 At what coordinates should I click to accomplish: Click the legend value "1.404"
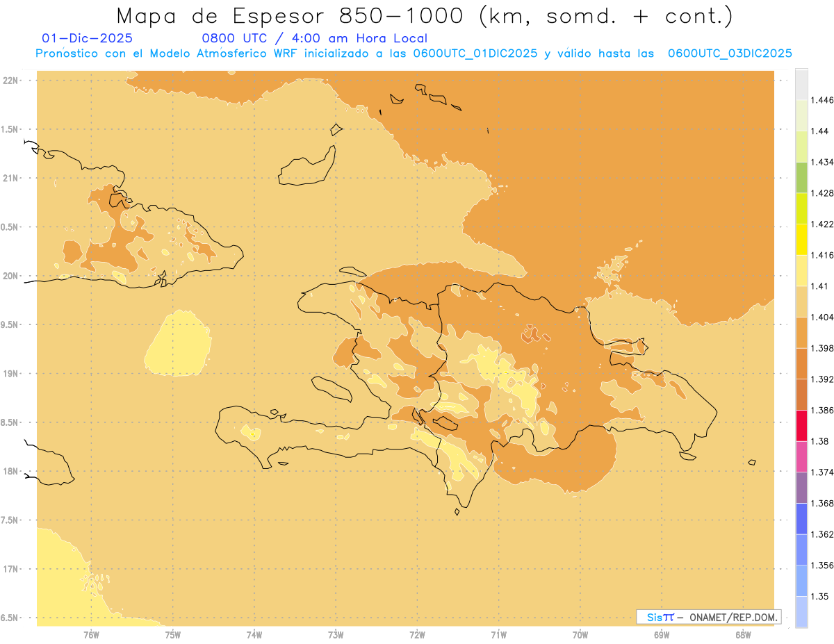[x=822, y=317]
